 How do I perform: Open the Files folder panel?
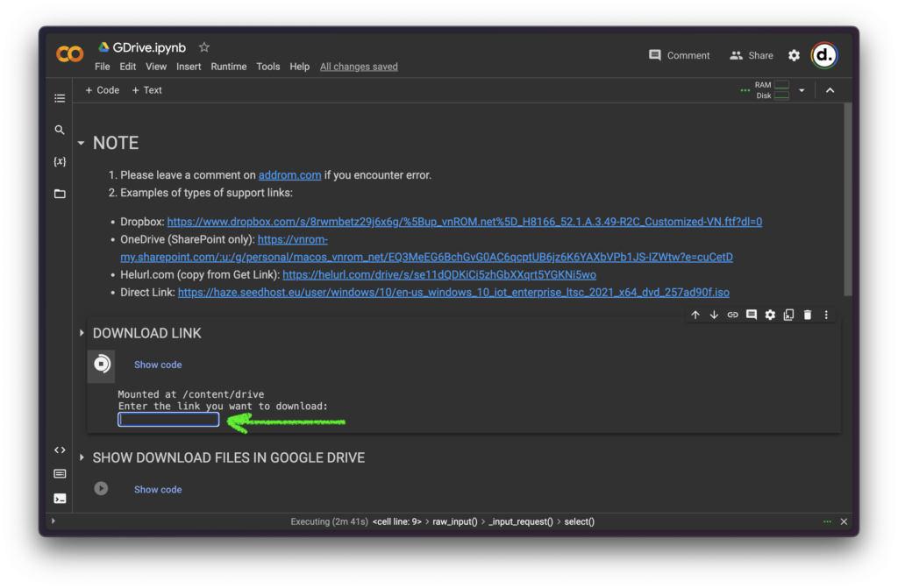pyautogui.click(x=60, y=194)
